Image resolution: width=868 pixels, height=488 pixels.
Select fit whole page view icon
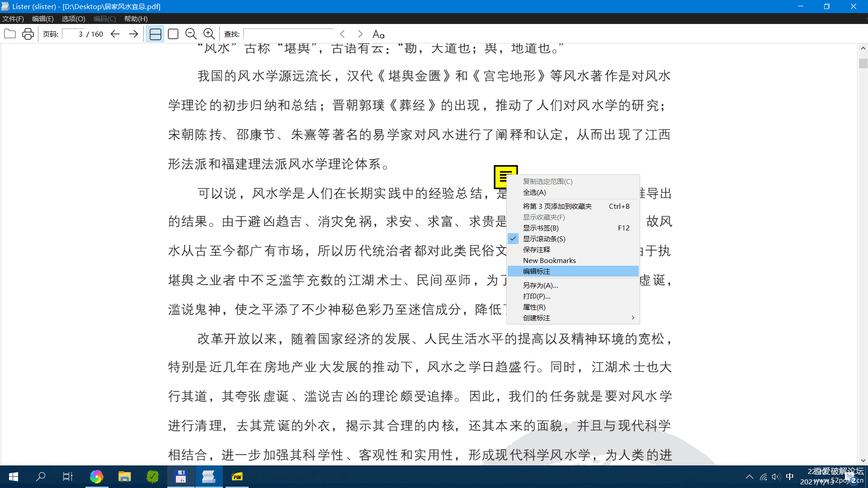[x=173, y=34]
